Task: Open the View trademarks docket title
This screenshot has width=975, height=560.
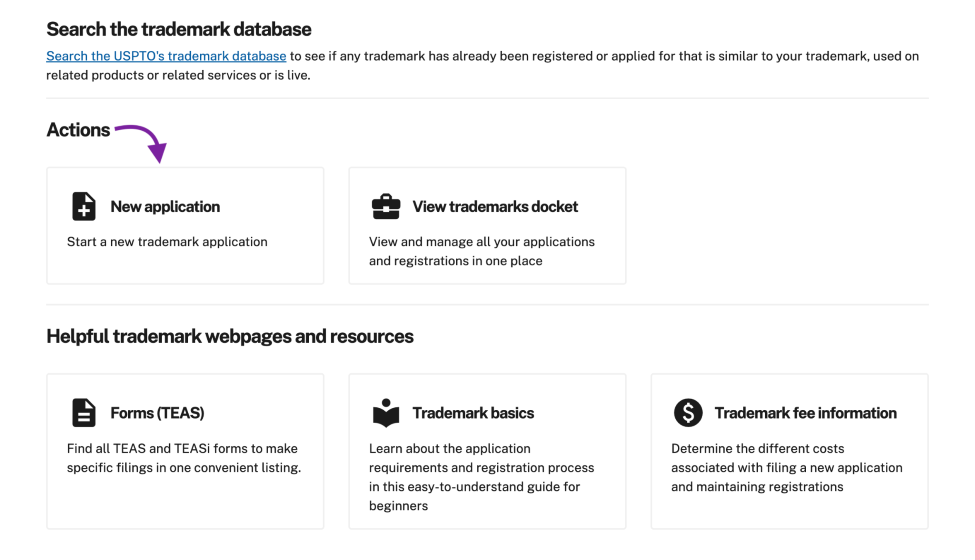Action: (x=495, y=207)
